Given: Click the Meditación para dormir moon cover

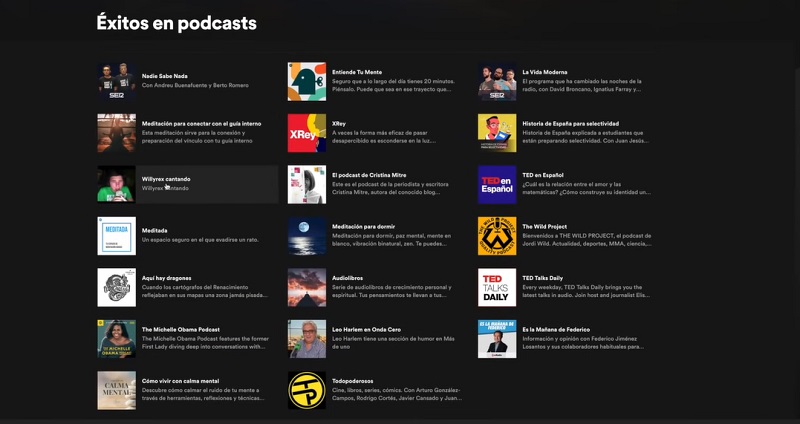Looking at the screenshot, I should (307, 236).
